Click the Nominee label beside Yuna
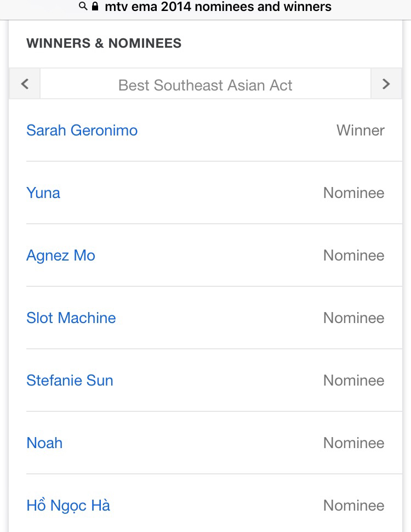Viewport: 411px width, 532px height. [x=354, y=193]
